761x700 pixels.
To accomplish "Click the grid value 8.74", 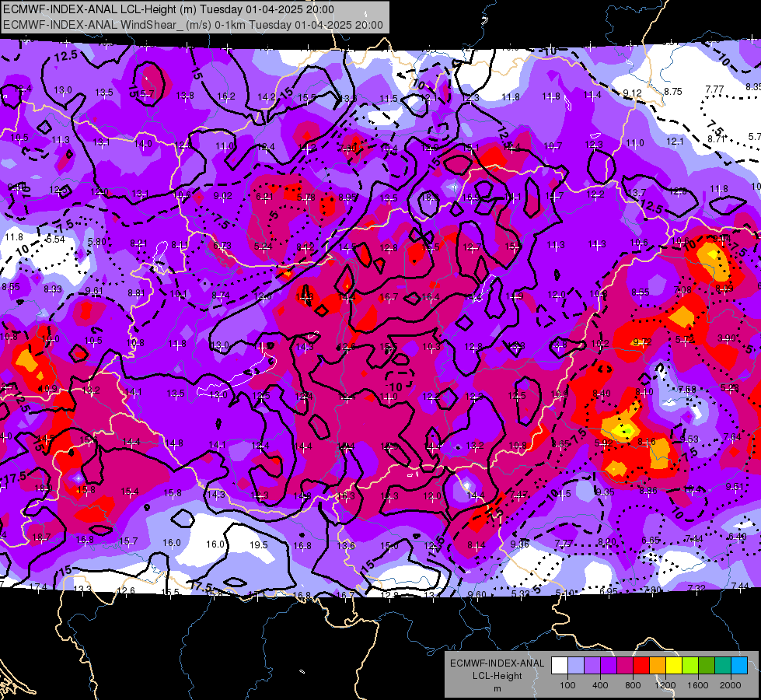I will click(221, 296).
